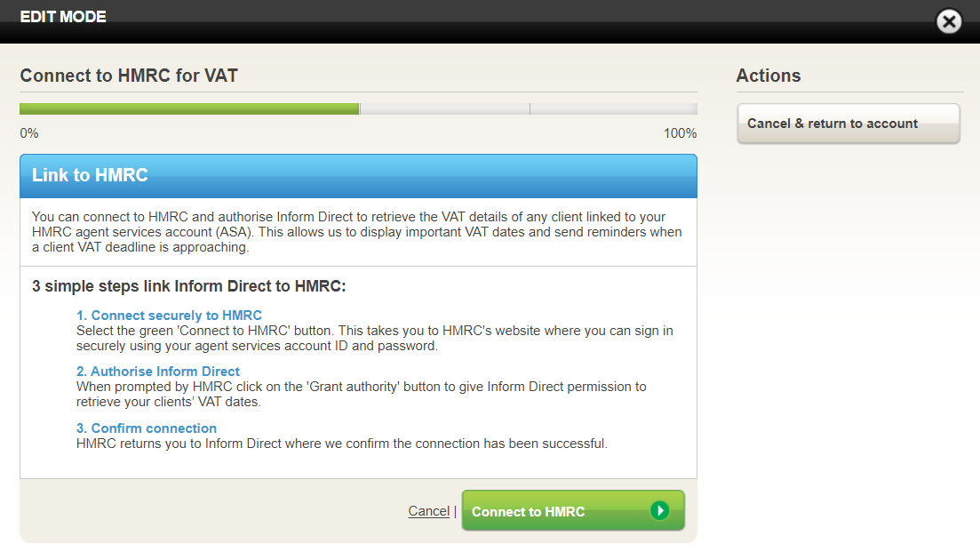Close the edit mode overlay with X icon
The image size is (980, 560).
949,22
